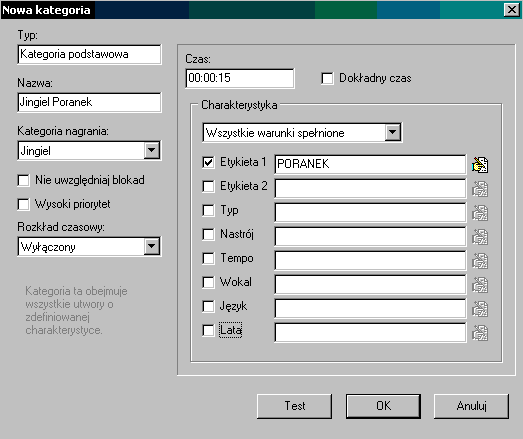
Task: Open the Wszystkie warunki spełnione dropdown
Action: 393,132
